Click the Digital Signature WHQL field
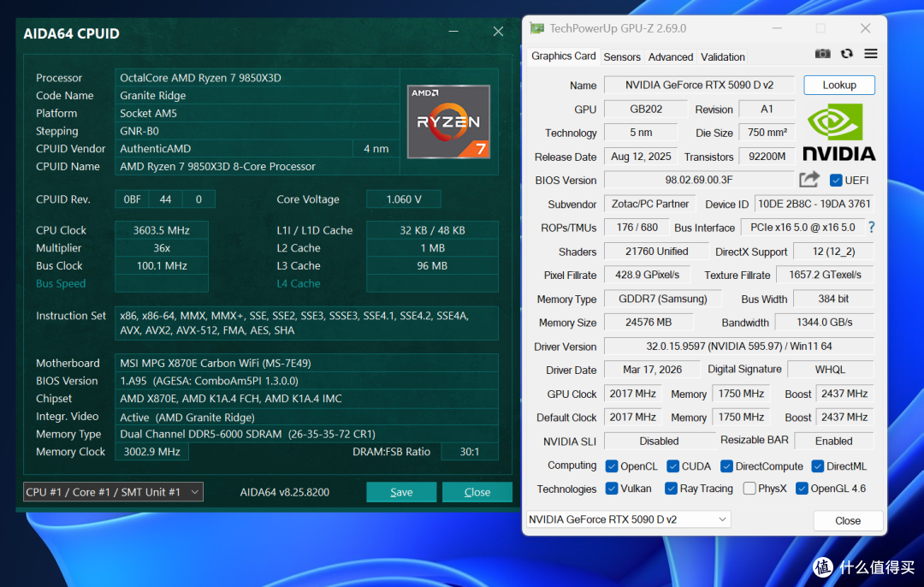Viewport: 924px width, 587px height. point(830,370)
